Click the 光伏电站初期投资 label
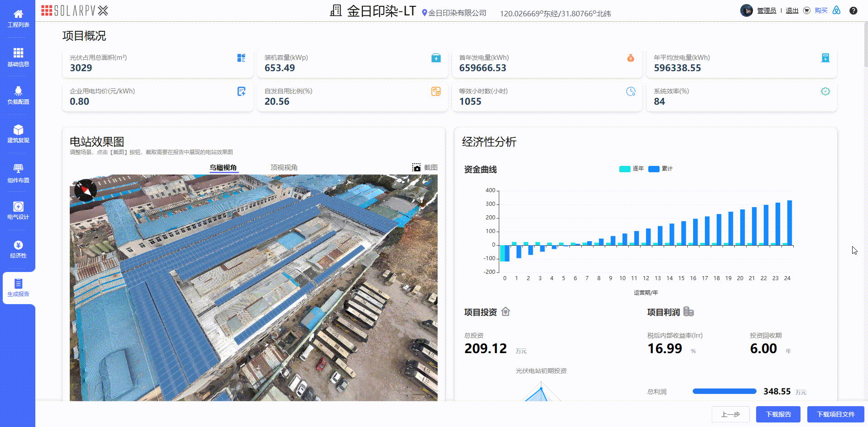This screenshot has width=868, height=427. click(541, 371)
